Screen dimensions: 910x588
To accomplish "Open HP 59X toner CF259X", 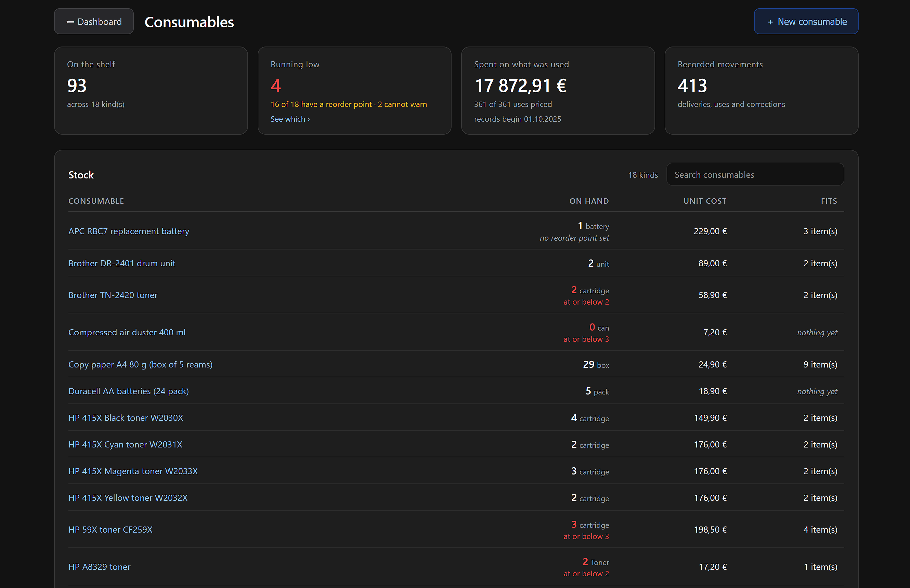I will pos(110,530).
